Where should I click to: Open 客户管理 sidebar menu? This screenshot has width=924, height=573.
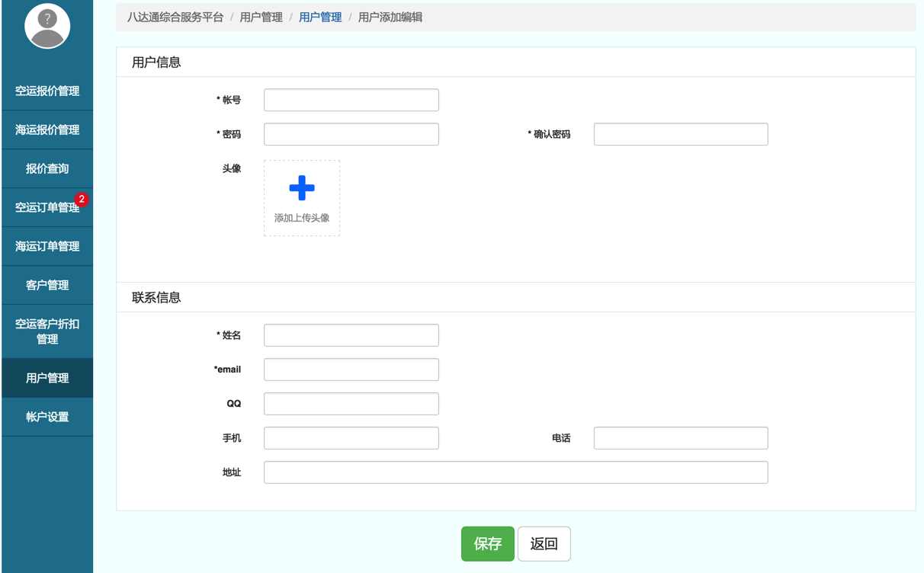click(47, 285)
